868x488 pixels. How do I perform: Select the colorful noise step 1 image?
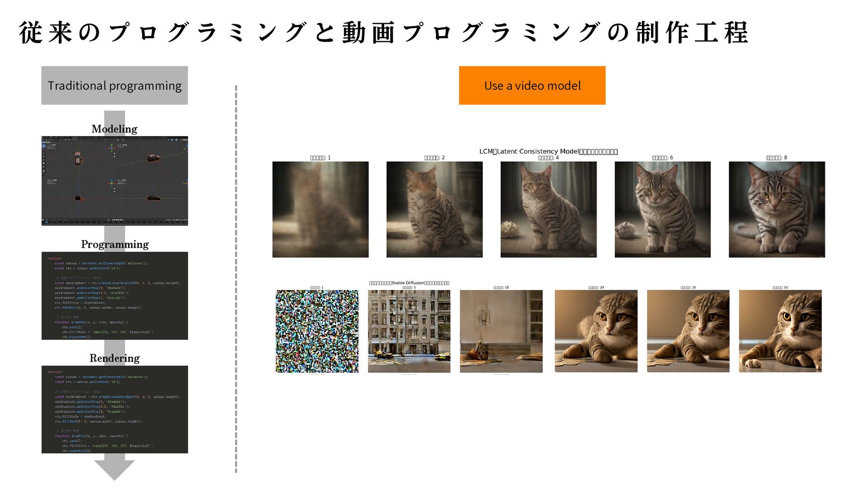click(x=317, y=331)
